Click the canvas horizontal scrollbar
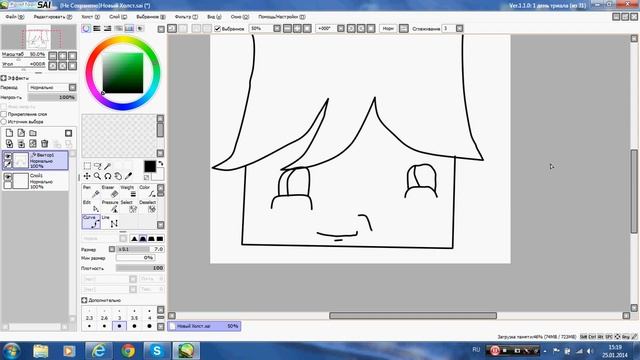Viewport: 640px width, 360px height. point(413,316)
